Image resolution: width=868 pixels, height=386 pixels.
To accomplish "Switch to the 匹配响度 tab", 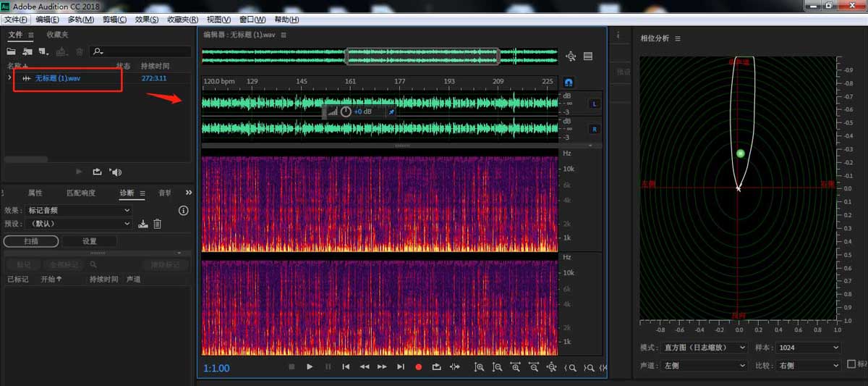I will (80, 193).
